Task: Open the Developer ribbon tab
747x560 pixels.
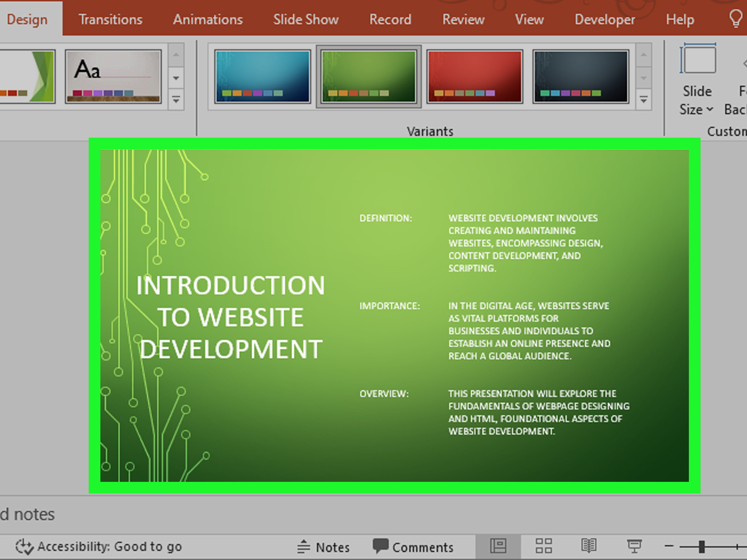Action: tap(605, 19)
